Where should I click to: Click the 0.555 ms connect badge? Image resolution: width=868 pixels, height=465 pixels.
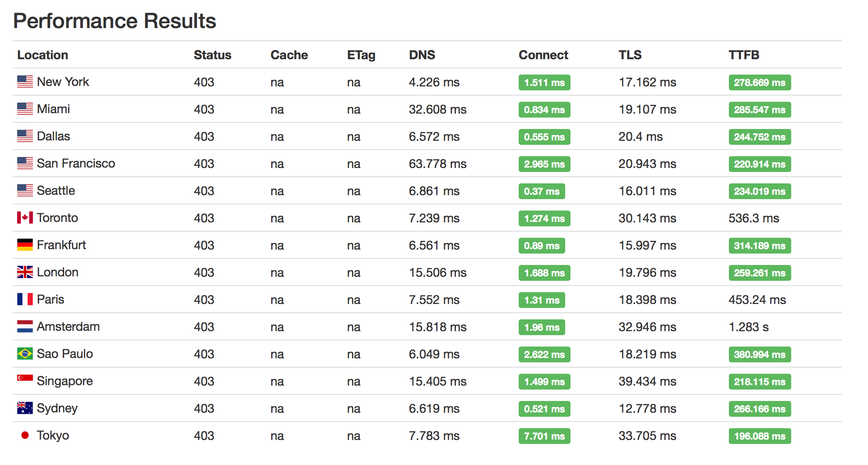point(544,137)
